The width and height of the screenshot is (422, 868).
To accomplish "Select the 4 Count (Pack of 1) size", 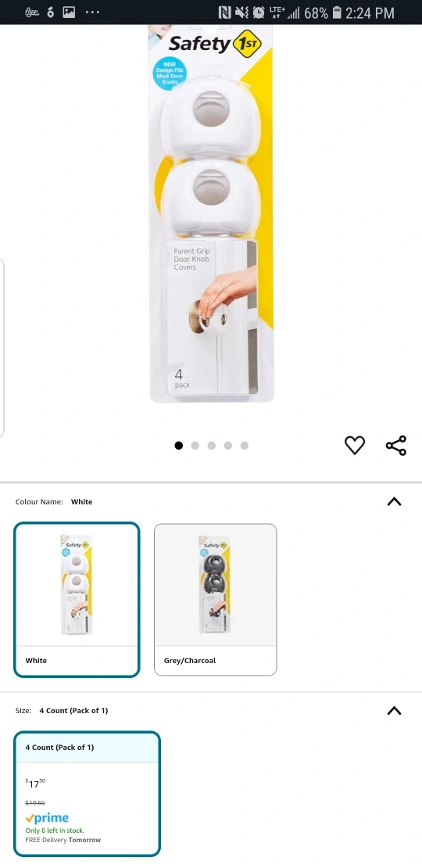I will 88,794.
